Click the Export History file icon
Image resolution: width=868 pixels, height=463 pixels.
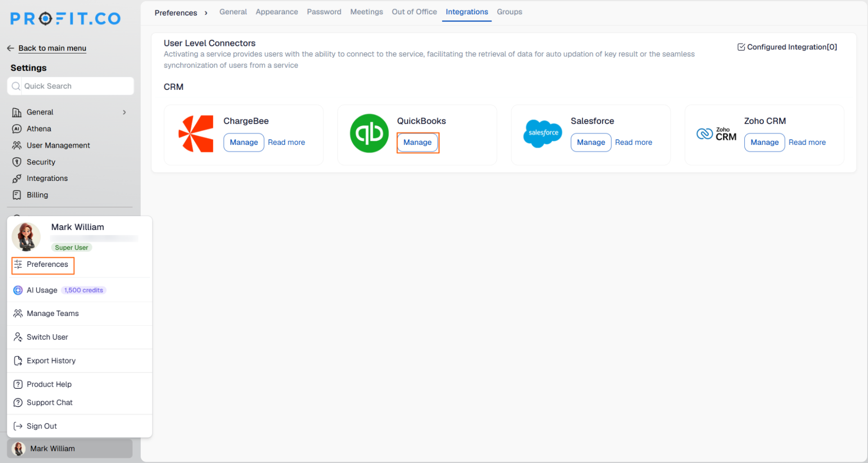click(18, 361)
